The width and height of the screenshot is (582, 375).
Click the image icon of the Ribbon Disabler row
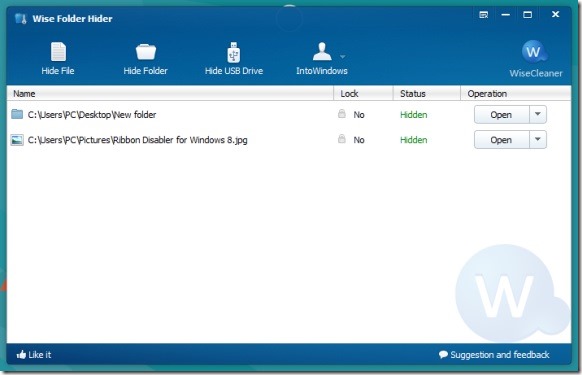click(x=17, y=140)
